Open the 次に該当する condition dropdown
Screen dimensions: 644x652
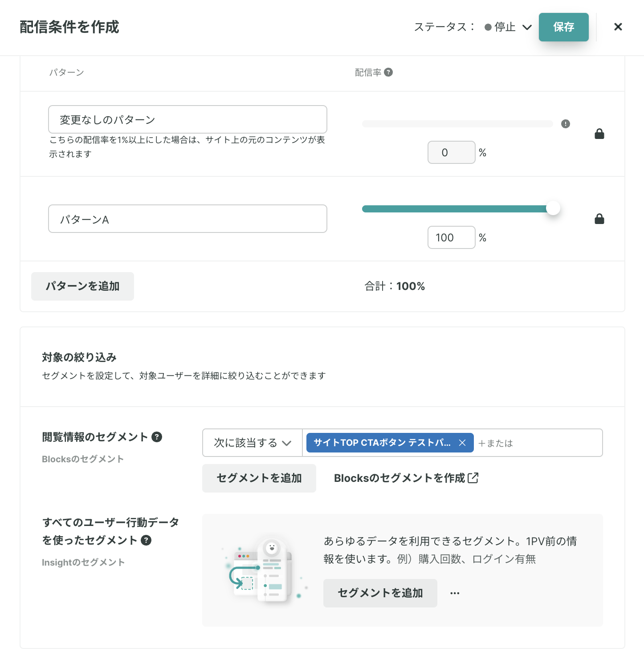pyautogui.click(x=253, y=443)
